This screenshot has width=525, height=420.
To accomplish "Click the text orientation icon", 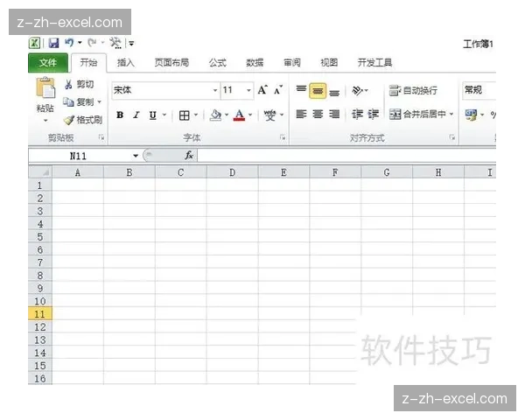I will (358, 90).
